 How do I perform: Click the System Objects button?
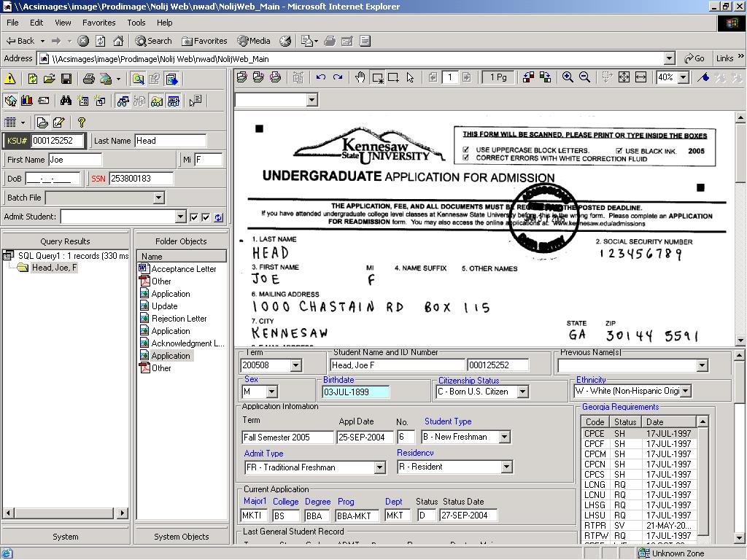(x=181, y=537)
